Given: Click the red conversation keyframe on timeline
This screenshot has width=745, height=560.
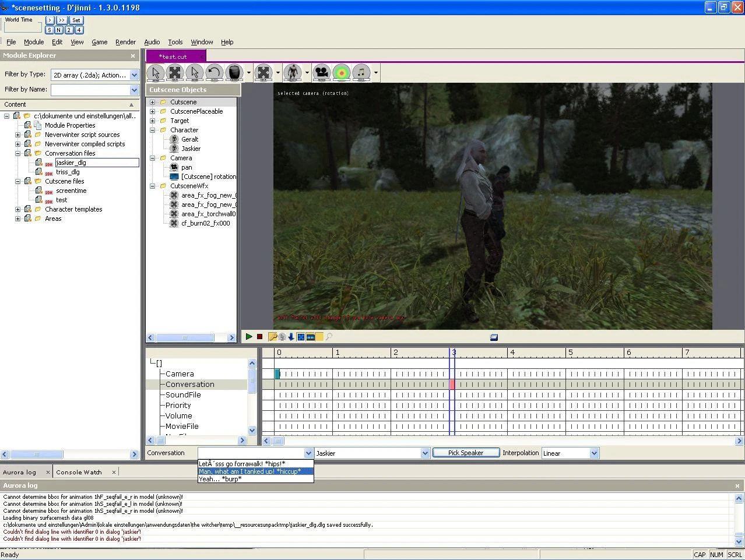Looking at the screenshot, I should [x=452, y=385].
